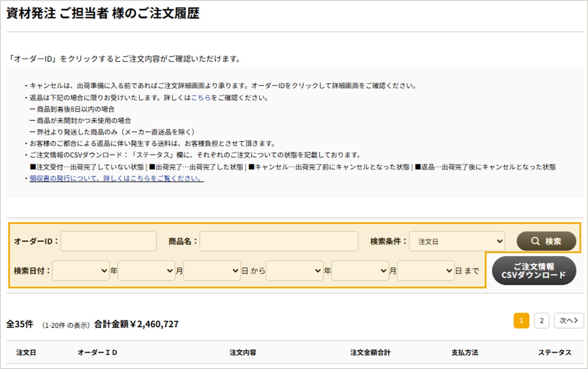Open the 検索条件 dropdown showing 注文日
Image resolution: width=588 pixels, height=369 pixels.
[457, 241]
